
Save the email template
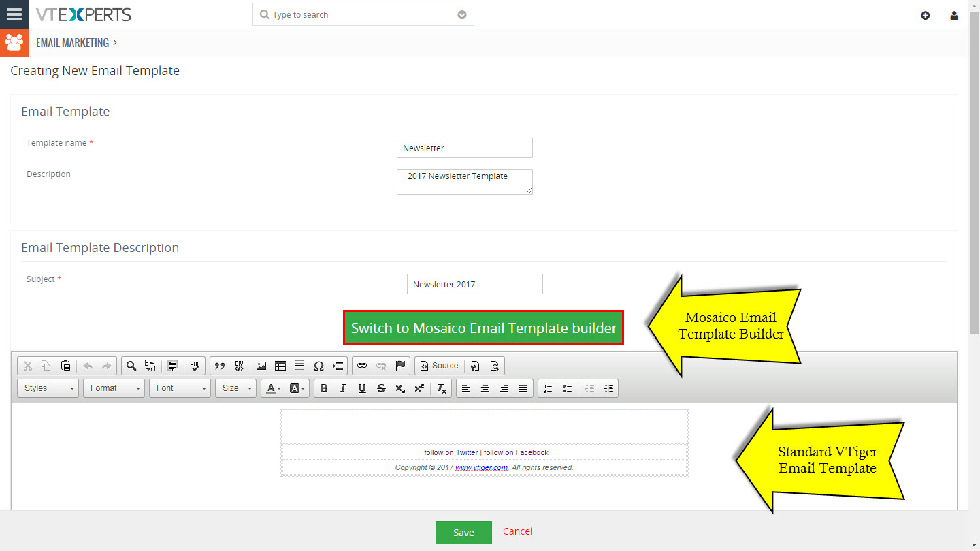(463, 532)
